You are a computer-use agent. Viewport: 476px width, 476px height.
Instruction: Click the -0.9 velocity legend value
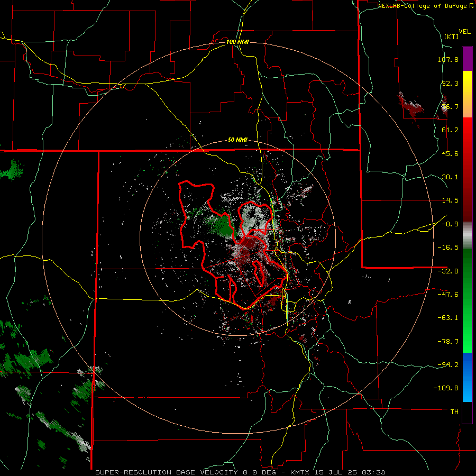tap(450, 224)
